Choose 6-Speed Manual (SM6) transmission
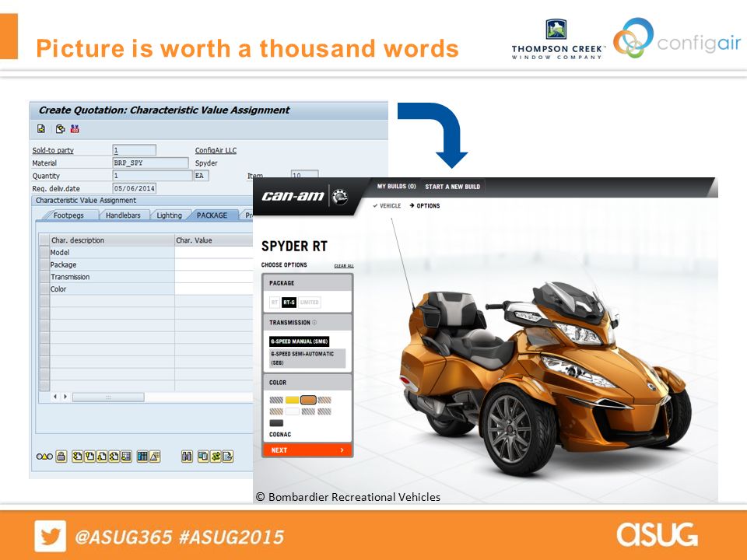The width and height of the screenshot is (747, 560). pos(299,341)
